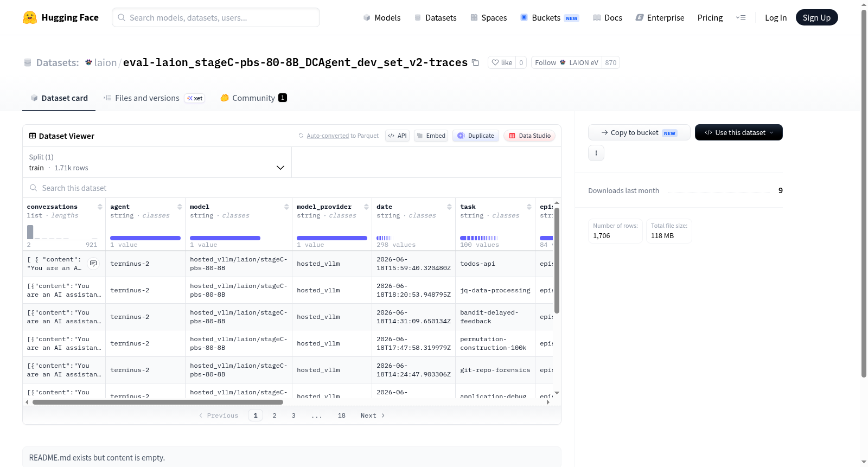Focus the Search this dataset field
This screenshot has height=467, width=868.
pos(291,188)
